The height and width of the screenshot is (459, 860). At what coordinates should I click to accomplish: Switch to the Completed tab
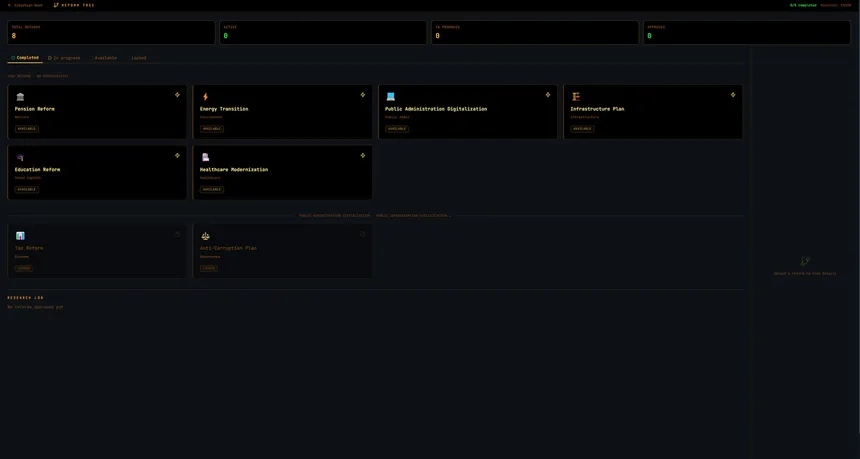tap(25, 58)
